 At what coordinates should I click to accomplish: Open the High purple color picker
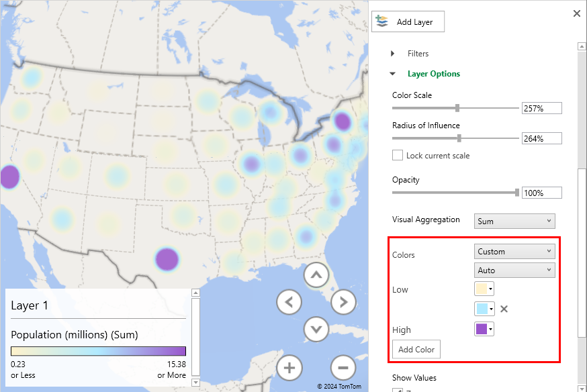pyautogui.click(x=484, y=329)
